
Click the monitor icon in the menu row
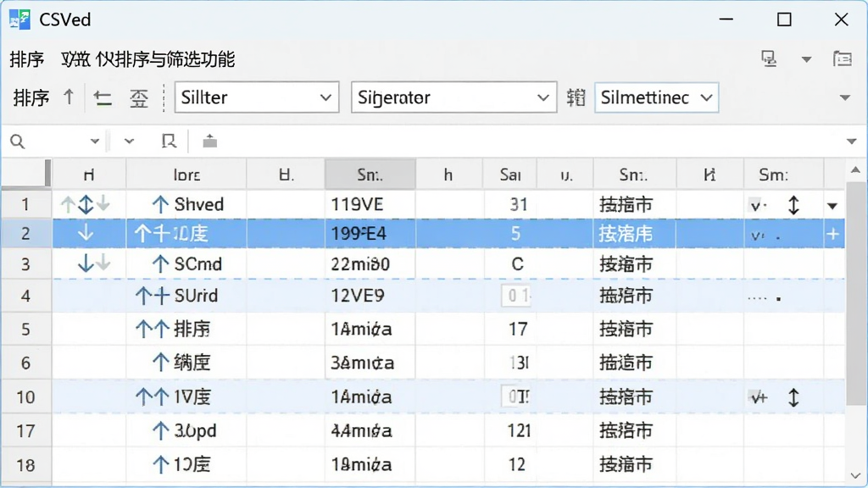click(x=769, y=58)
